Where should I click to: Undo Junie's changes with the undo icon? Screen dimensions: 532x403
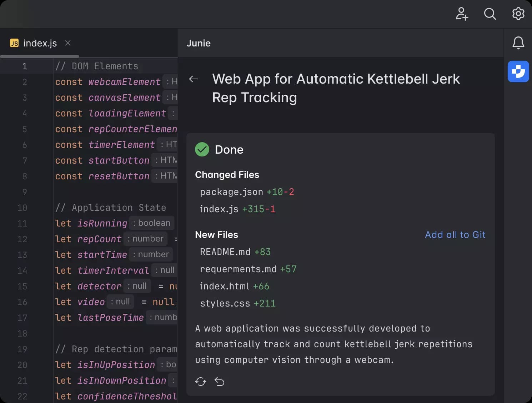click(220, 381)
